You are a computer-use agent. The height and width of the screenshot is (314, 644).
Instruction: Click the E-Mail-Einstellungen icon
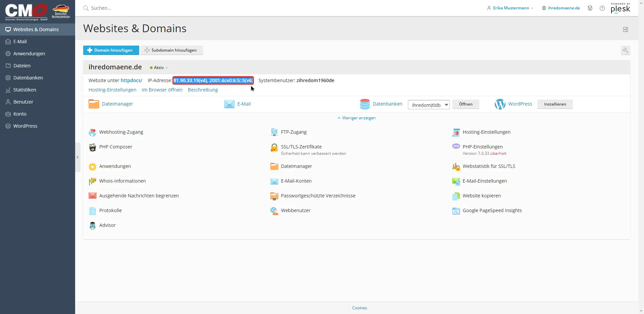tap(456, 181)
